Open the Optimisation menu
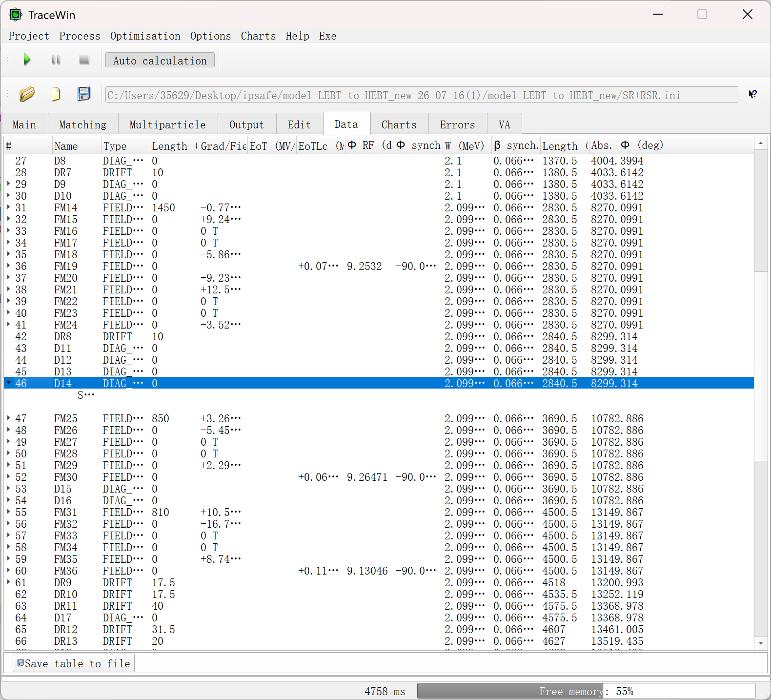Viewport: 771px width, 700px height. pyautogui.click(x=145, y=36)
